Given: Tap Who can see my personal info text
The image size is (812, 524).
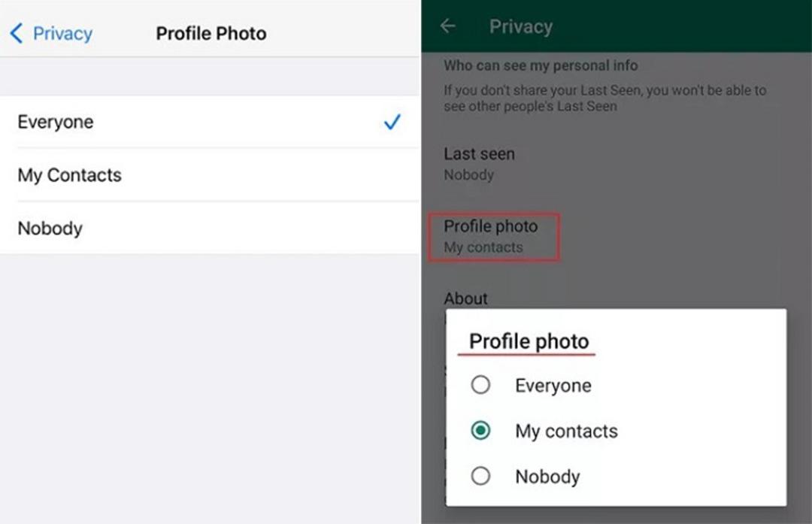Looking at the screenshot, I should 541,65.
